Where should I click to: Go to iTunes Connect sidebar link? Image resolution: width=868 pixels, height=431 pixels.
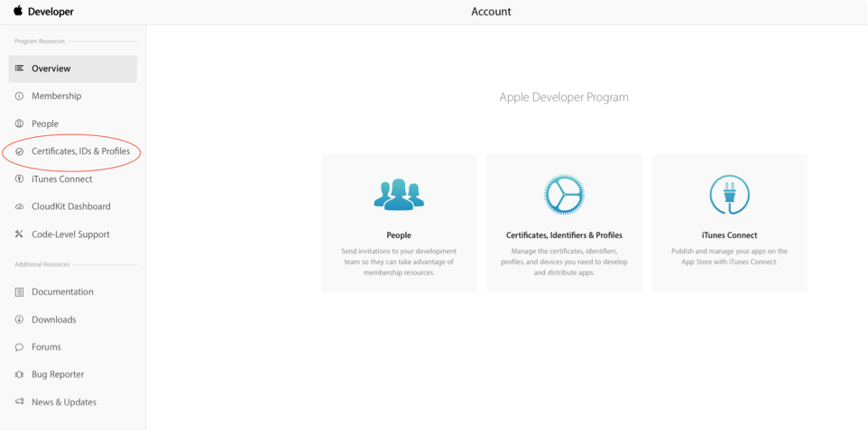[x=61, y=179]
